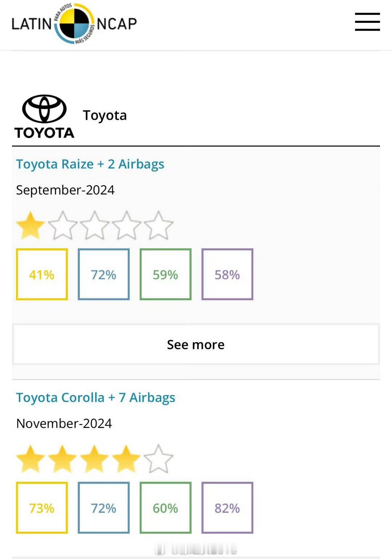Select Corolla purple 82% score box

pyautogui.click(x=227, y=508)
